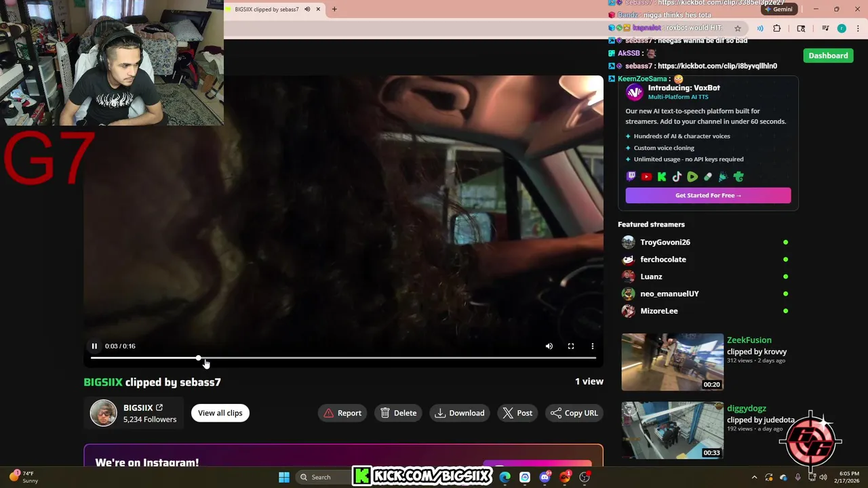Click the Chrome tab search icon
Screen dimensions: 868x488
coord(801,28)
